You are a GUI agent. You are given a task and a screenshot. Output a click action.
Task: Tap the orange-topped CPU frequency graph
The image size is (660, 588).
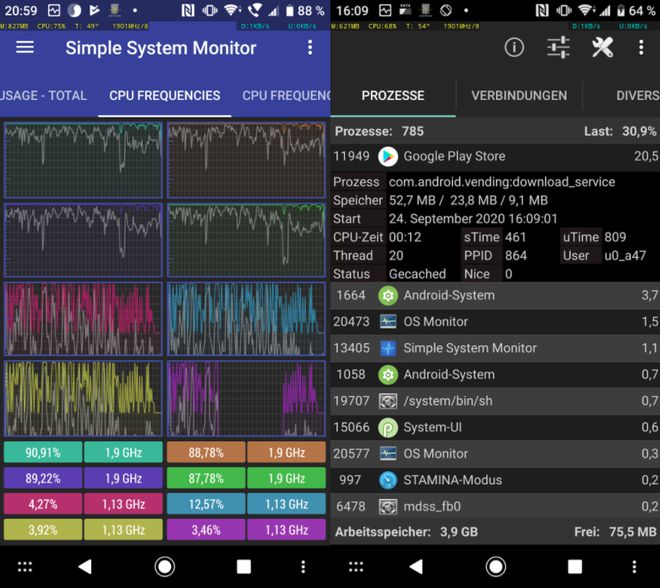click(x=246, y=160)
